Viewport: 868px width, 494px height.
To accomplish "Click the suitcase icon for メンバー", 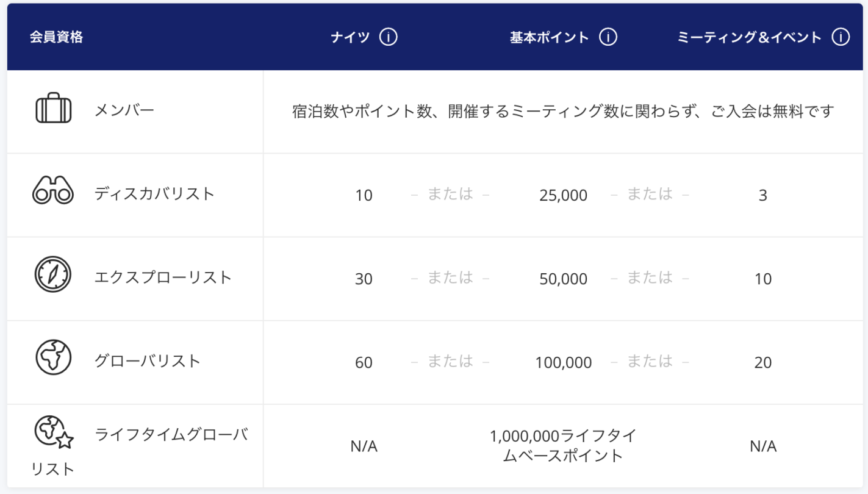I will point(53,109).
